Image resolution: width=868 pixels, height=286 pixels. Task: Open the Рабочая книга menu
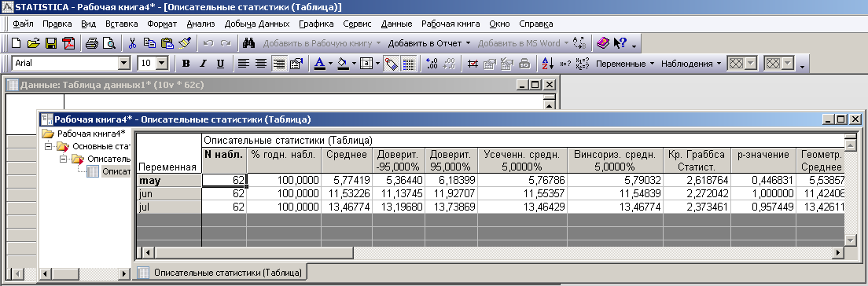(451, 24)
